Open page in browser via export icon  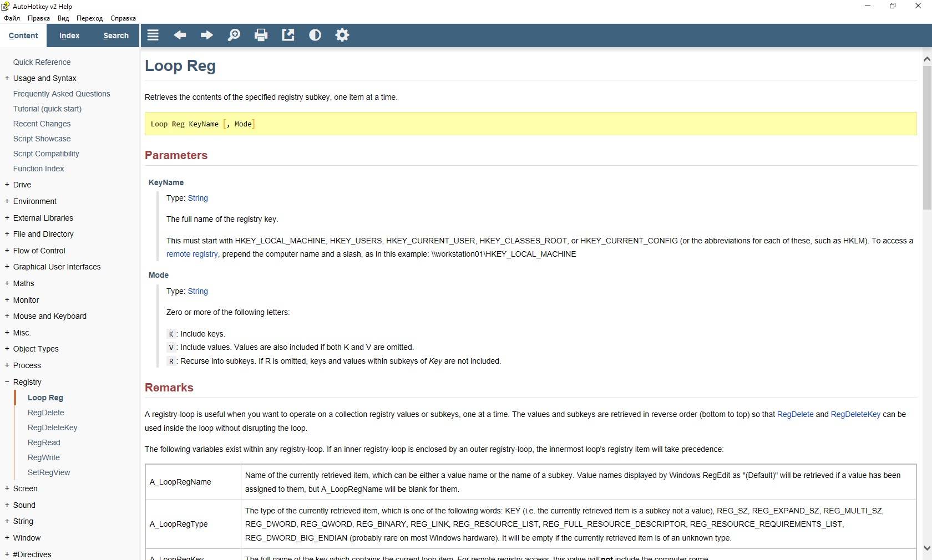pos(288,35)
